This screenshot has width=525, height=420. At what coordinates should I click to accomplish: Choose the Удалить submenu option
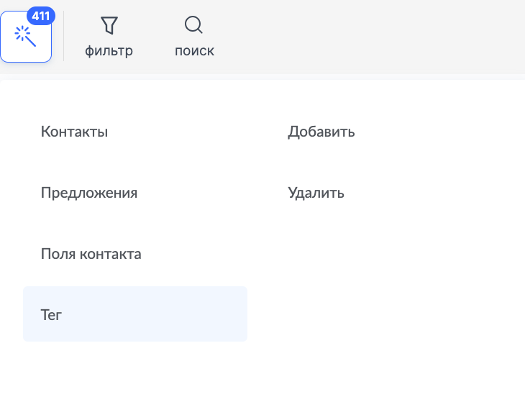click(x=316, y=193)
